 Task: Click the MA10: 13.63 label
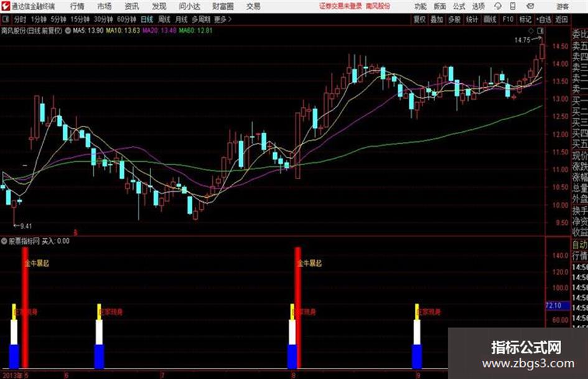tap(123, 30)
